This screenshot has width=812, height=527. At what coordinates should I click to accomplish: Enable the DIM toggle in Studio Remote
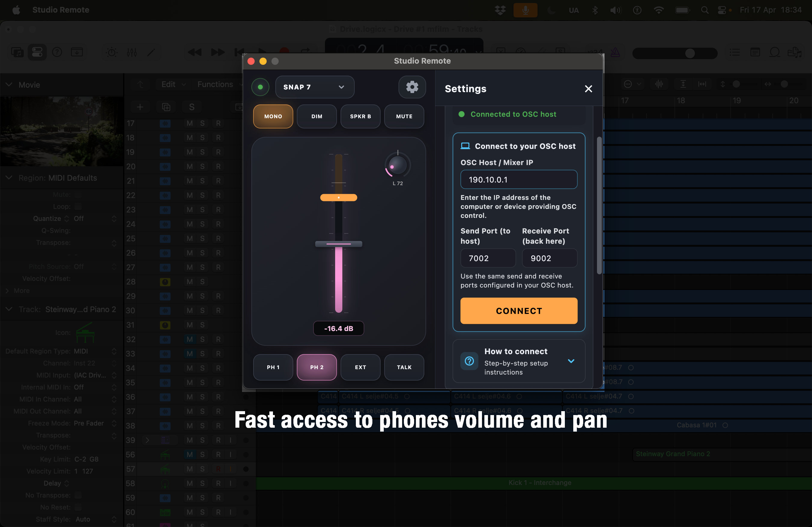(317, 116)
